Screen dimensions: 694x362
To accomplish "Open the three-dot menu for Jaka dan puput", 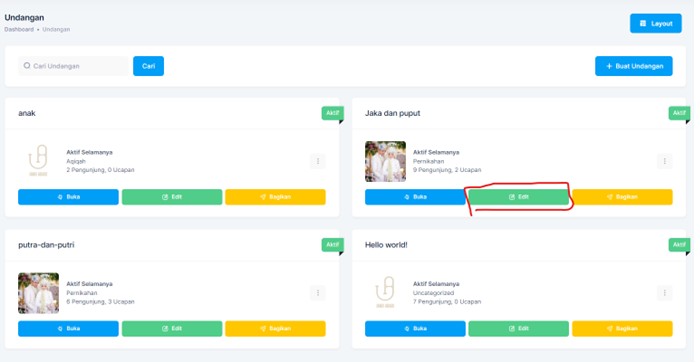I will (664, 161).
